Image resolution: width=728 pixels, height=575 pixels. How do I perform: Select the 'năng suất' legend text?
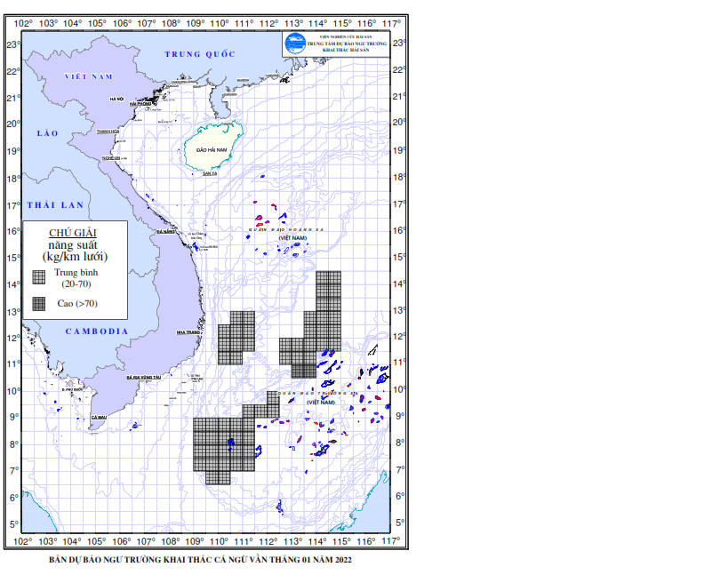pyautogui.click(x=73, y=245)
